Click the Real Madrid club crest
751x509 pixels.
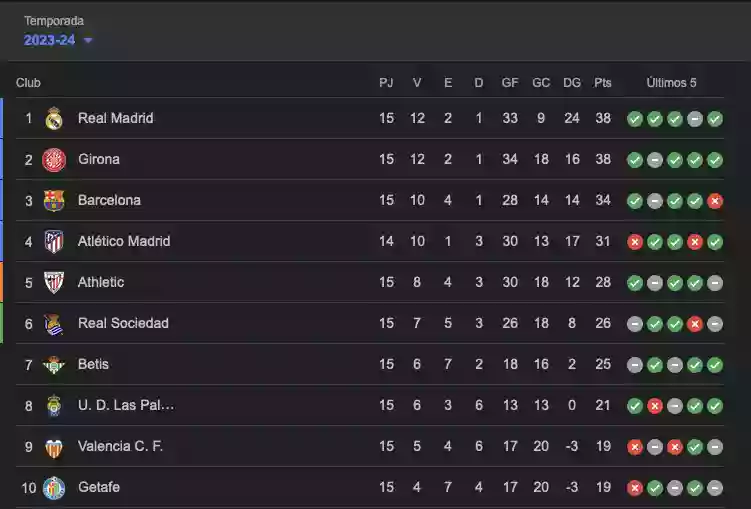pyautogui.click(x=54, y=119)
